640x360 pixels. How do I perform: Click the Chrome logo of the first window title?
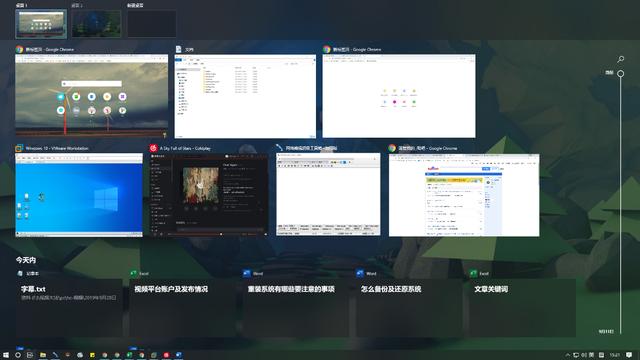click(x=19, y=49)
